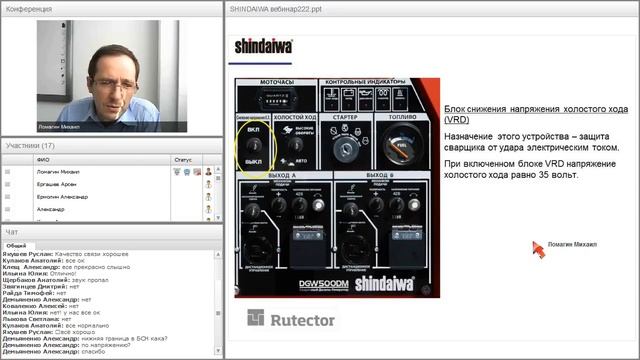
Task: Select participant Ермолин Александр in the list
Action: point(62,197)
